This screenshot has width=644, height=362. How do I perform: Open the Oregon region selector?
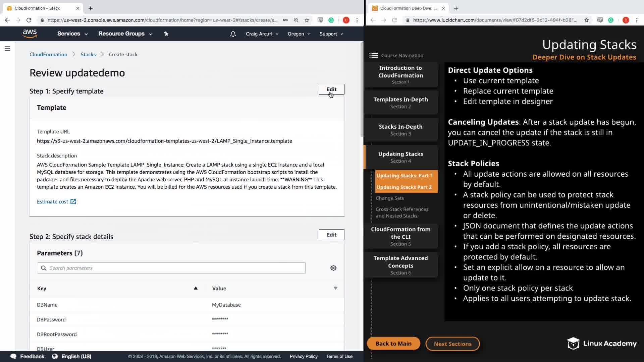point(299,34)
